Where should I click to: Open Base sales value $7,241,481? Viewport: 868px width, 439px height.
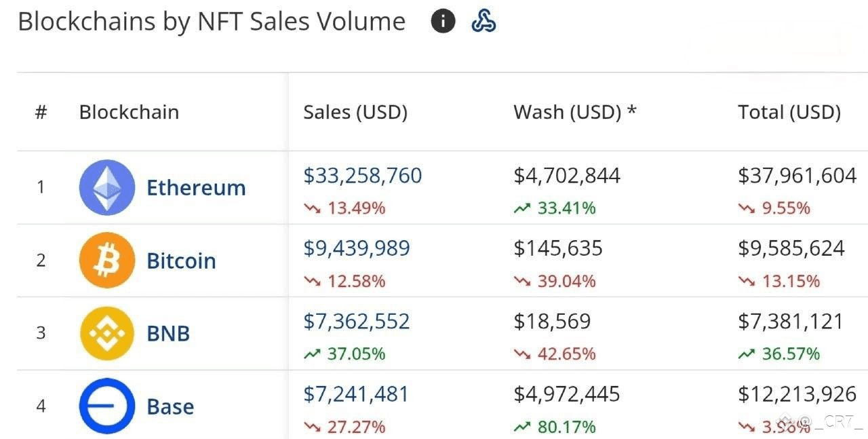coord(356,394)
